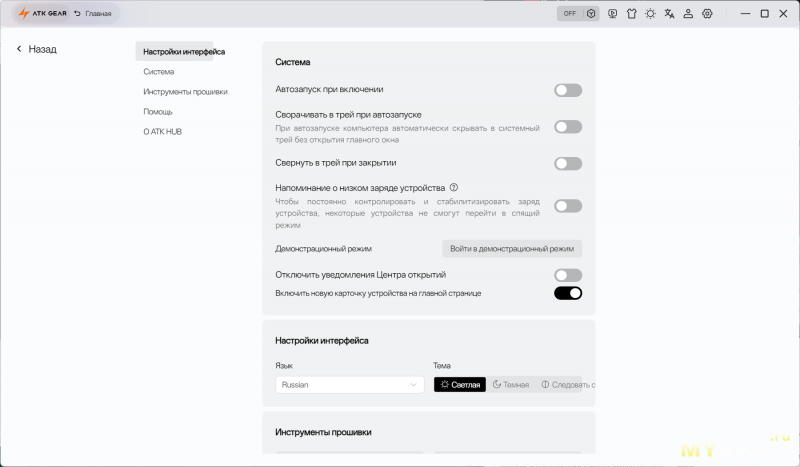
Task: Click the settings gear icon in header
Action: tap(707, 14)
